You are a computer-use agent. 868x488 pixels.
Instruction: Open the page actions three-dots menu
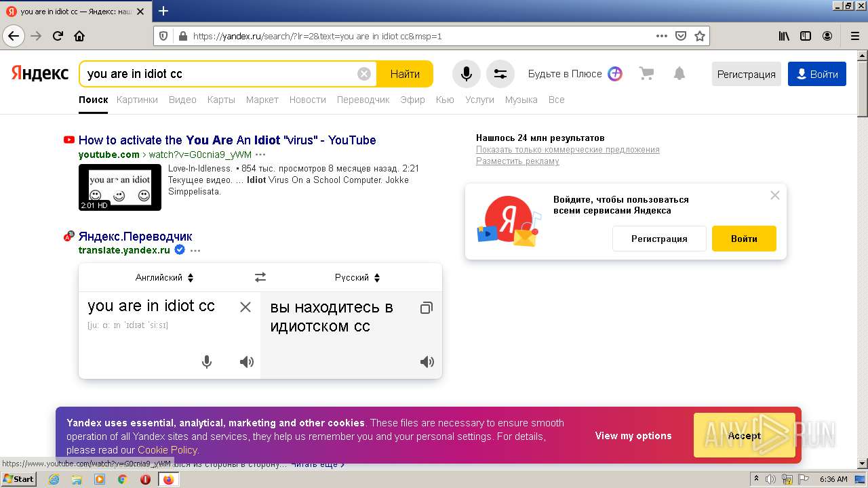662,36
